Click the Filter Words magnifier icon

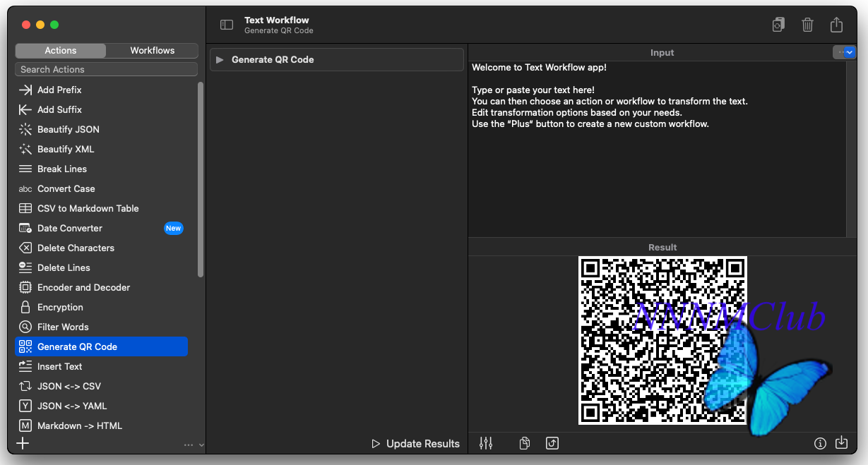pos(25,327)
